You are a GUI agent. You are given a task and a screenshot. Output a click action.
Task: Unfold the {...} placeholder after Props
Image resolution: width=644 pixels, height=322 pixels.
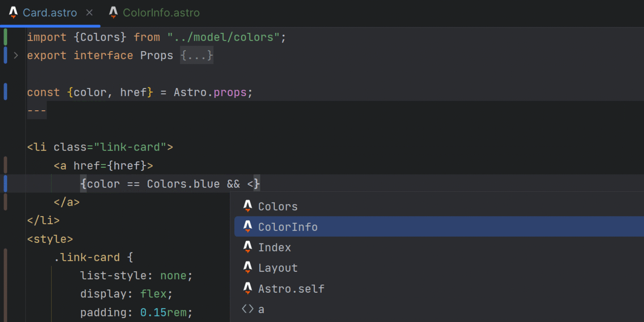pos(196,55)
